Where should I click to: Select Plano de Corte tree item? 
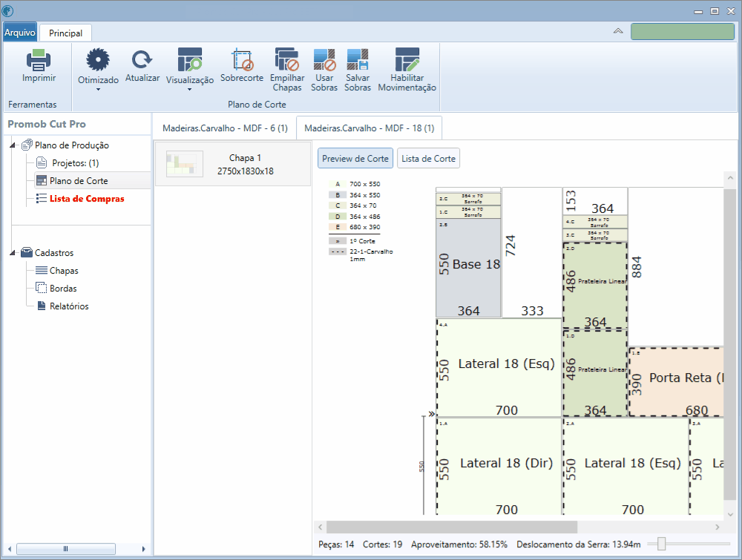point(79,181)
